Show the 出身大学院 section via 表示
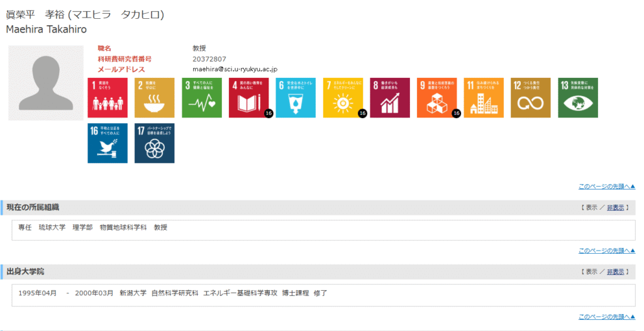 (591, 271)
